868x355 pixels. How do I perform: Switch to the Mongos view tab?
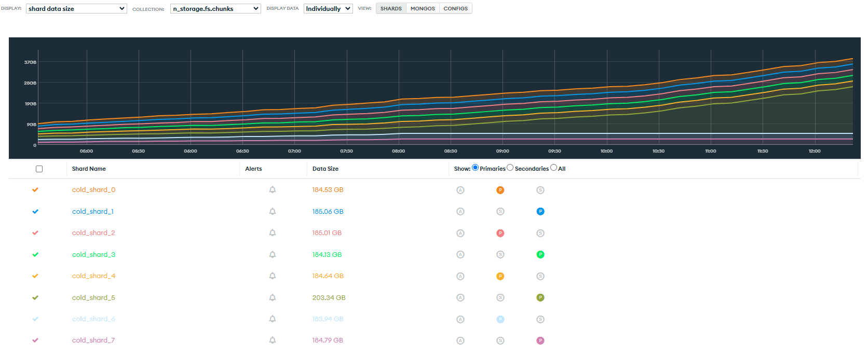tap(423, 9)
